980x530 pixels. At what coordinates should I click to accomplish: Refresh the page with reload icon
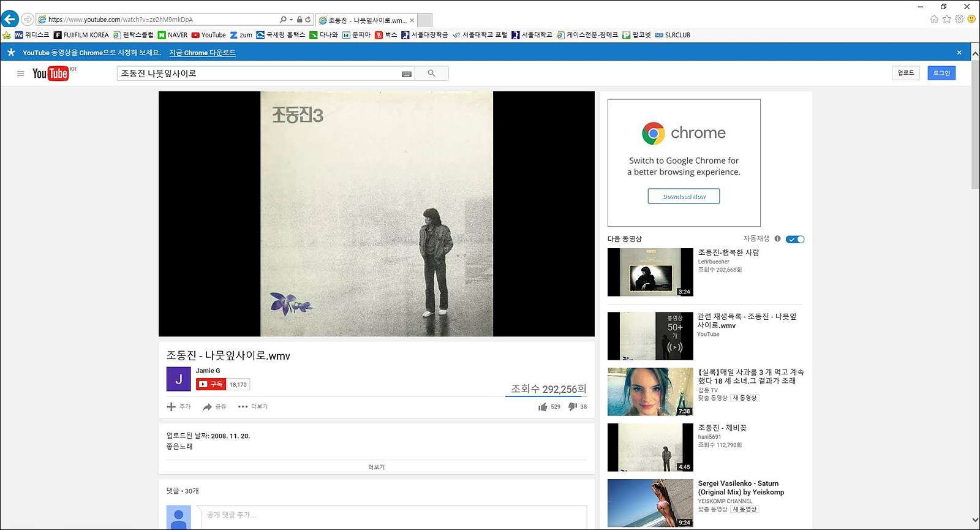pos(308,20)
